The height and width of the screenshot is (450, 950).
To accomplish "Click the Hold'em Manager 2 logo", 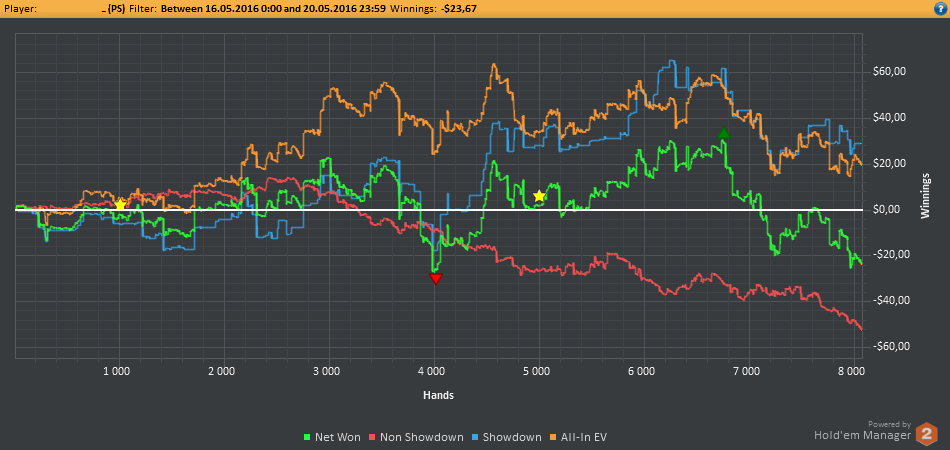I will (925, 434).
